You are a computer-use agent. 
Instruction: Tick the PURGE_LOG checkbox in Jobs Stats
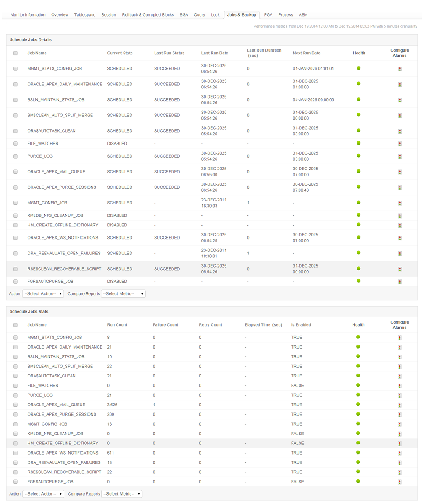15,395
